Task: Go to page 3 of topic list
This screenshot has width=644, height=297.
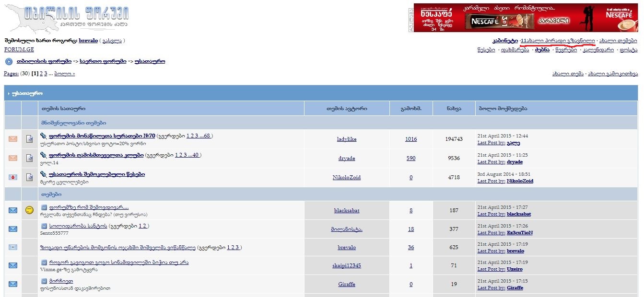Action: 46,74
